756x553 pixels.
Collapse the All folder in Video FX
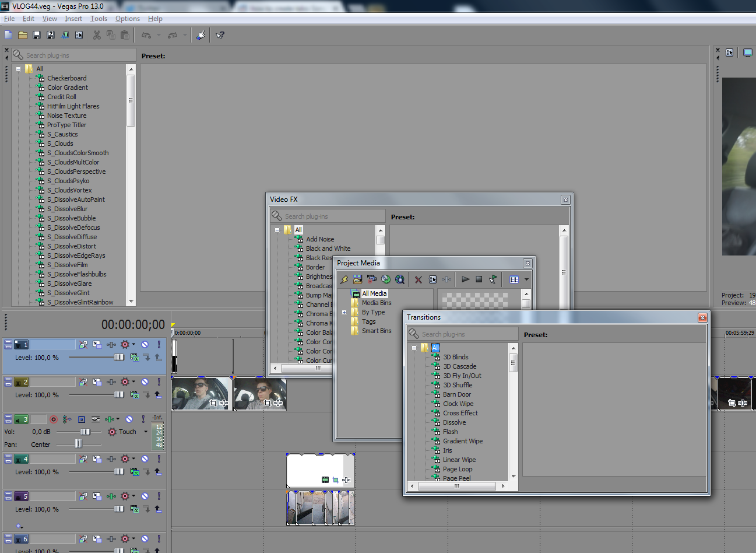tap(277, 230)
